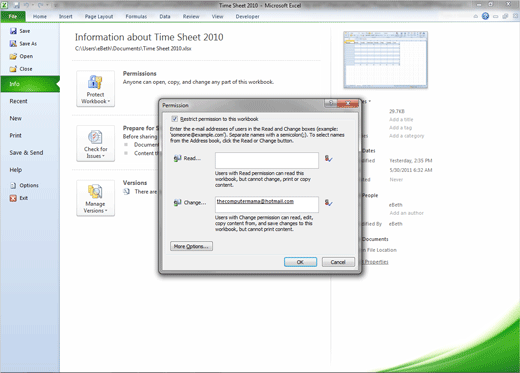Switch to the Developer tab

[x=247, y=16]
